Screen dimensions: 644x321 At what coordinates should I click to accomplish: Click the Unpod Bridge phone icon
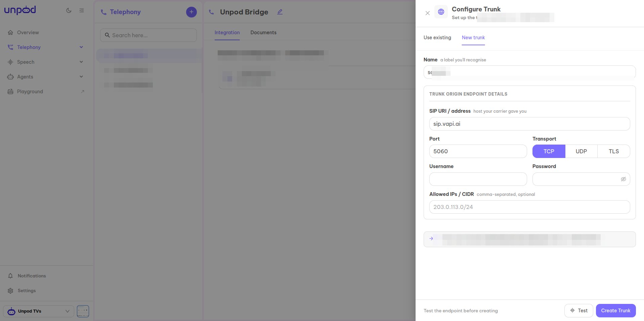point(211,12)
